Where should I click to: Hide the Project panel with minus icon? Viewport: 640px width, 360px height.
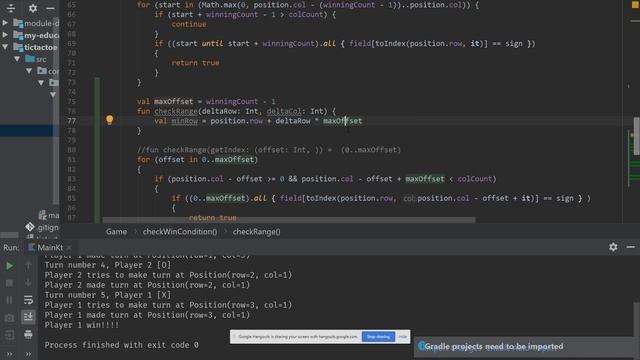[50, 8]
